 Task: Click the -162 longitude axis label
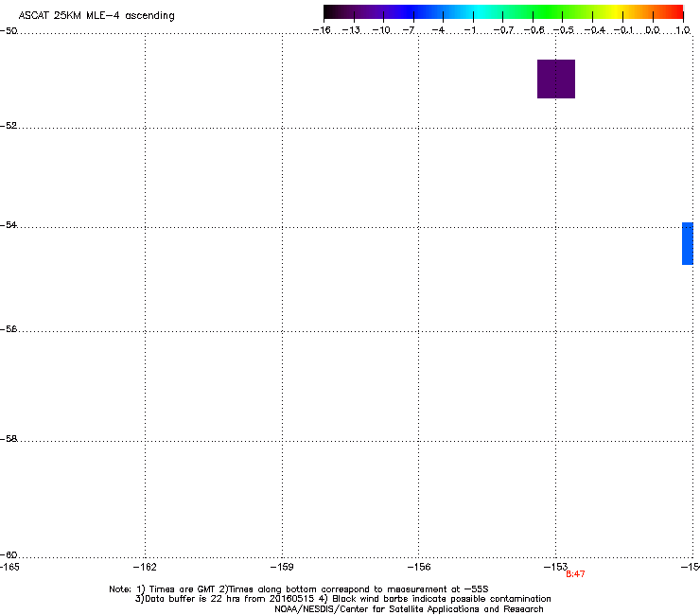click(145, 567)
